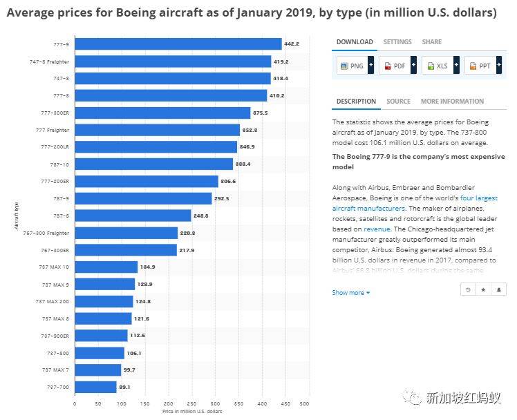
Task: Expand the description with Show more
Action: 350,293
